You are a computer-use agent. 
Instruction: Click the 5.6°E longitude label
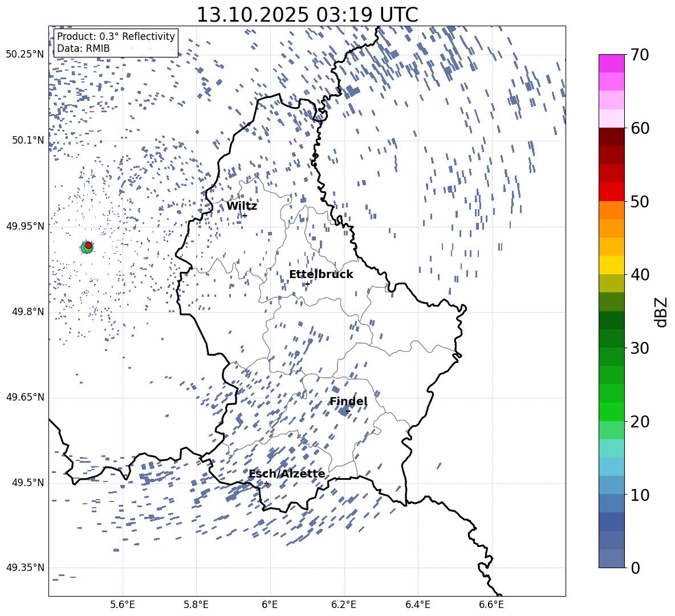[x=123, y=605]
